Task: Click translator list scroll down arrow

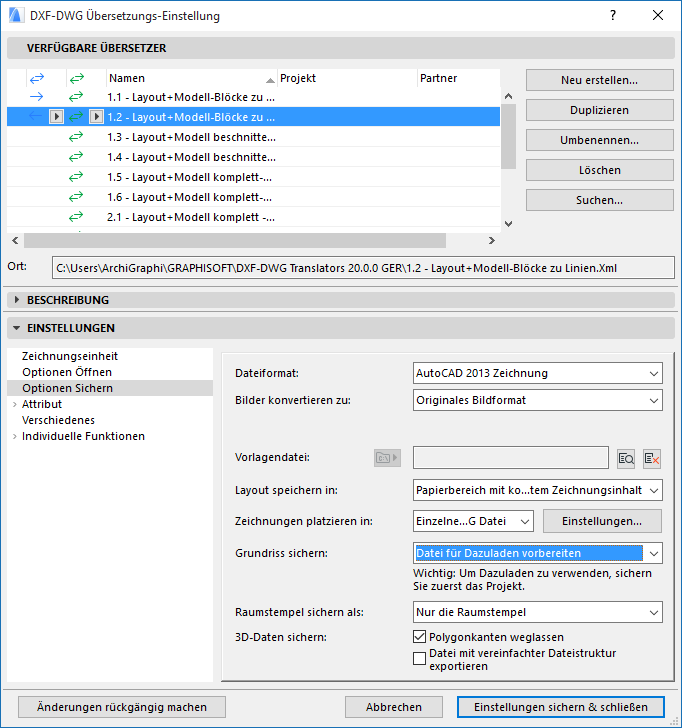Action: pyautogui.click(x=508, y=224)
